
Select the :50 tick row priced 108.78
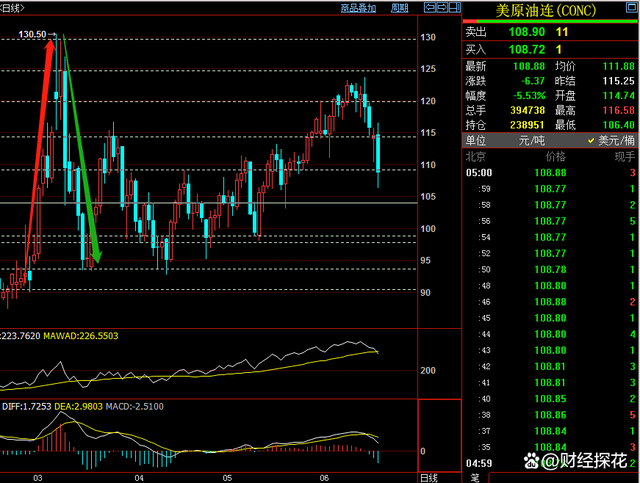click(551, 270)
